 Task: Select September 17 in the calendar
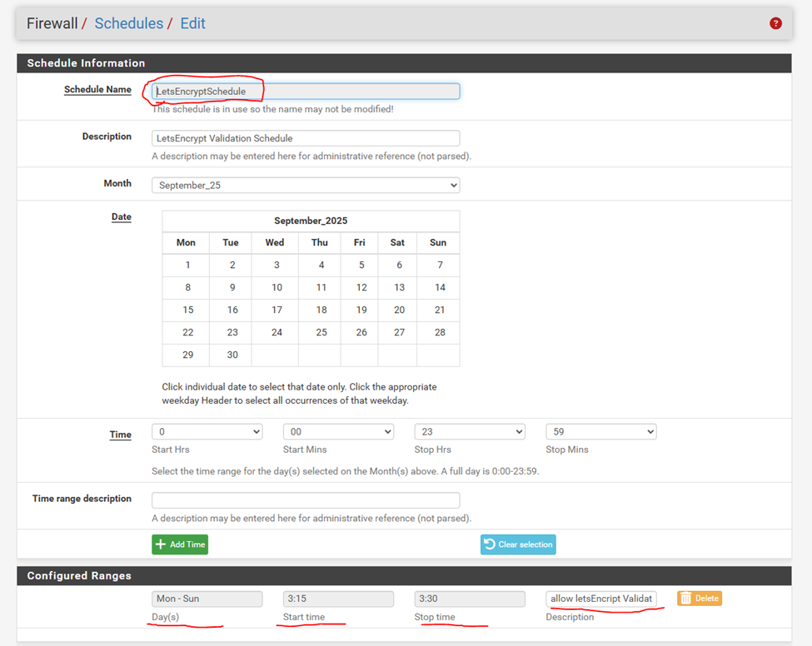tap(276, 310)
